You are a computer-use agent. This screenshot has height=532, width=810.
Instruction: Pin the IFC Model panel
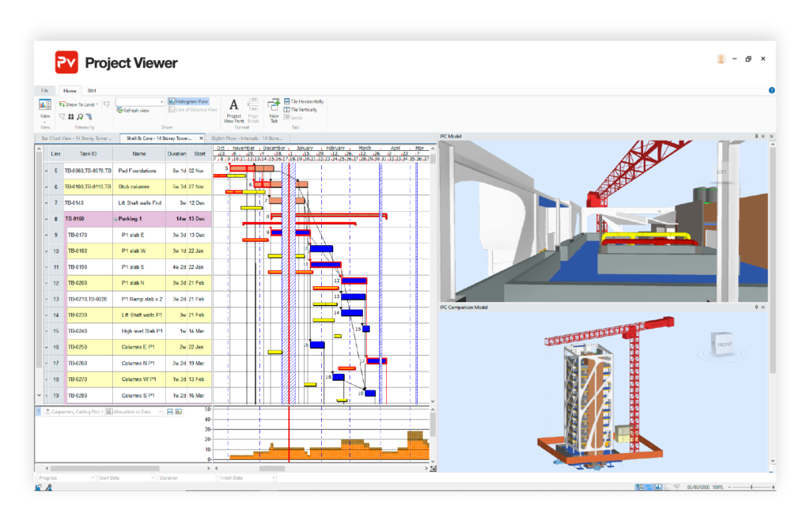pyautogui.click(x=756, y=136)
